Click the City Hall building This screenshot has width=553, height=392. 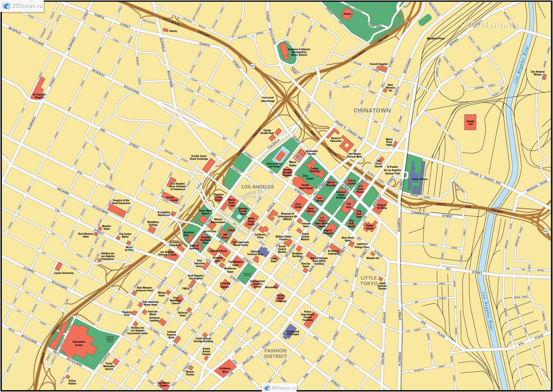click(348, 206)
